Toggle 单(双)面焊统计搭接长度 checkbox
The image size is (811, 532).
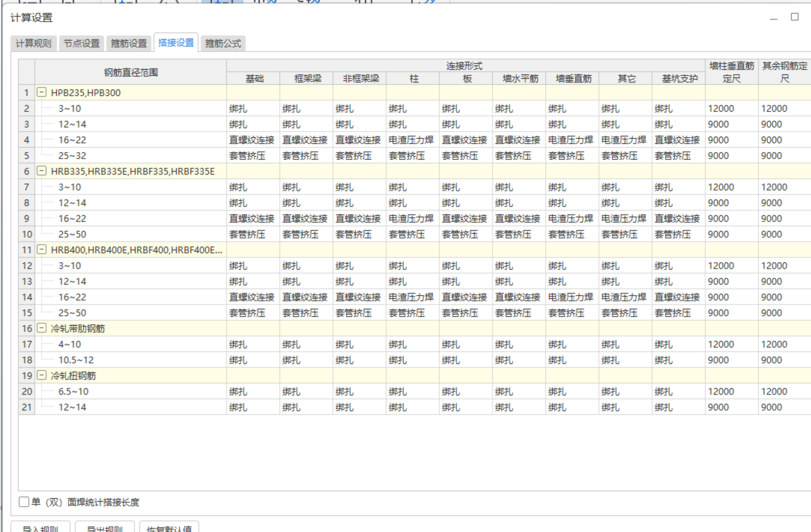pos(24,502)
